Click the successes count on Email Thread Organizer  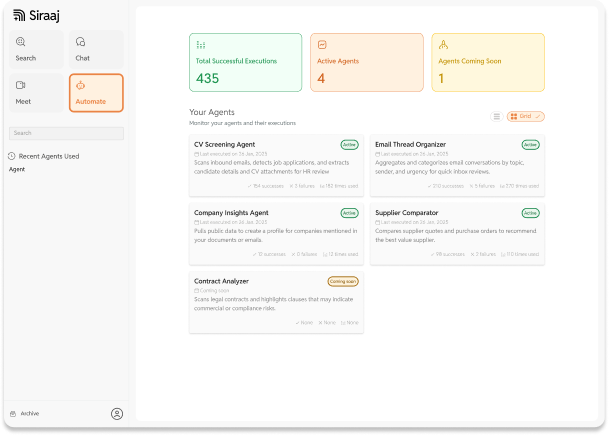click(x=446, y=186)
